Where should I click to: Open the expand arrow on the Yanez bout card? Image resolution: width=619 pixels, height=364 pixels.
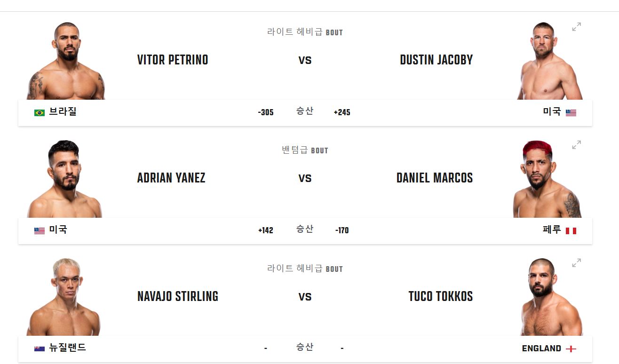(576, 145)
